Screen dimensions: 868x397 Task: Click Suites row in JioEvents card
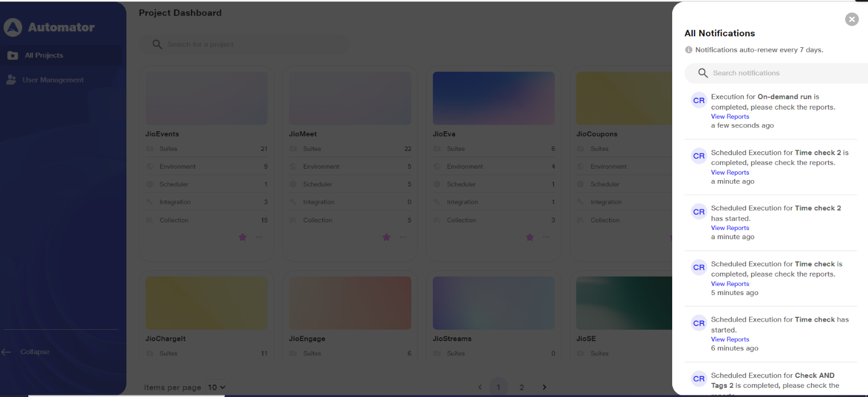(207, 149)
